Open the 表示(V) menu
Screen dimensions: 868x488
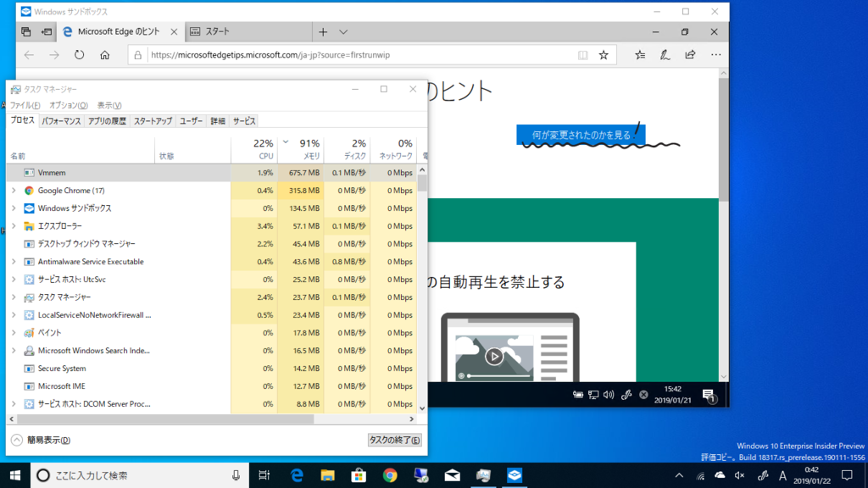pos(109,105)
